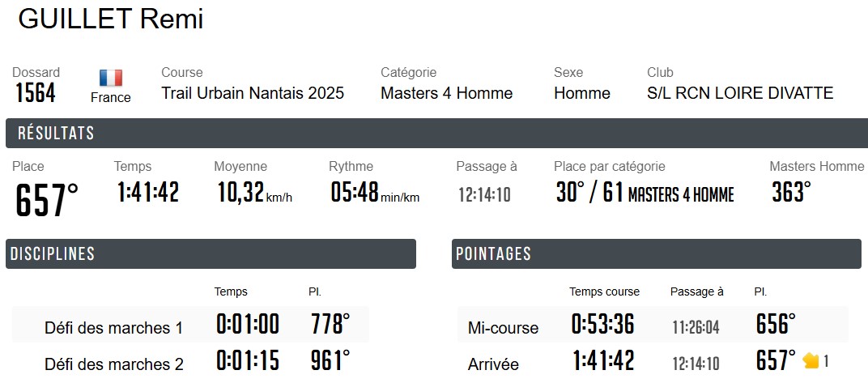Image resolution: width=868 pixels, height=383 pixels.
Task: Click the Mi-course time 0:53:36
Action: click(602, 325)
